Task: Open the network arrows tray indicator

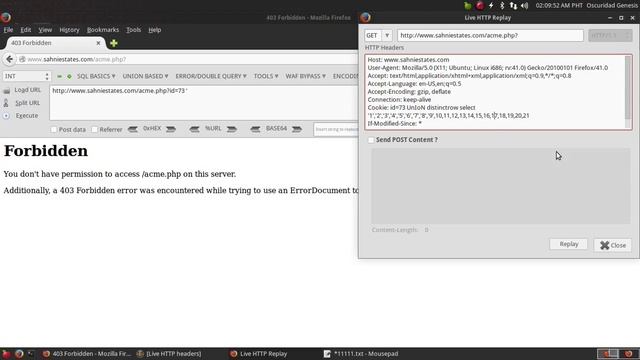Action: point(513,5)
